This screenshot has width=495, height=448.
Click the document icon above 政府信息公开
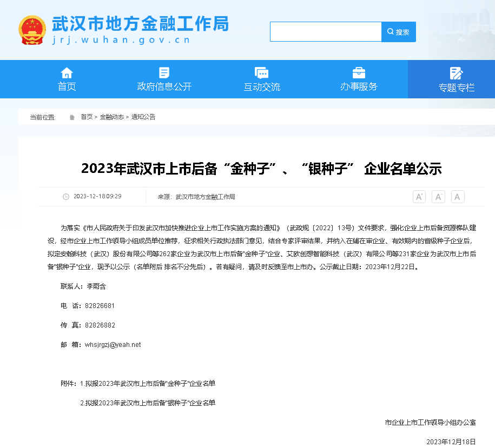coord(164,73)
